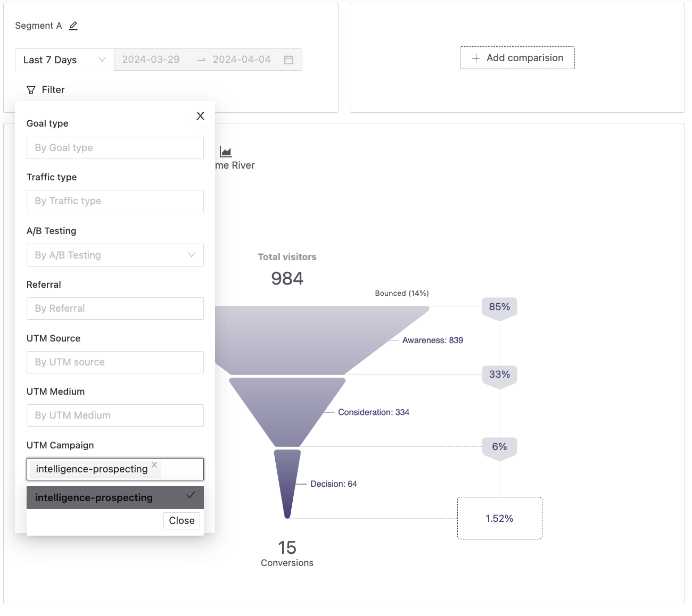Click the By UTM source field
692x616 pixels.
[115, 362]
